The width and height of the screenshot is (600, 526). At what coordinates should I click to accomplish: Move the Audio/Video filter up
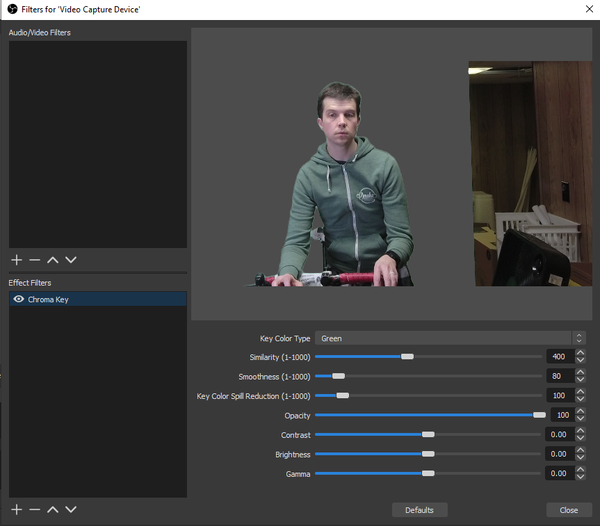(52, 259)
